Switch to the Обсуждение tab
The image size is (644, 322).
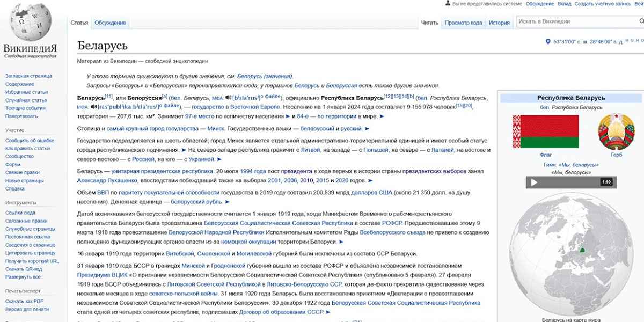click(x=111, y=23)
